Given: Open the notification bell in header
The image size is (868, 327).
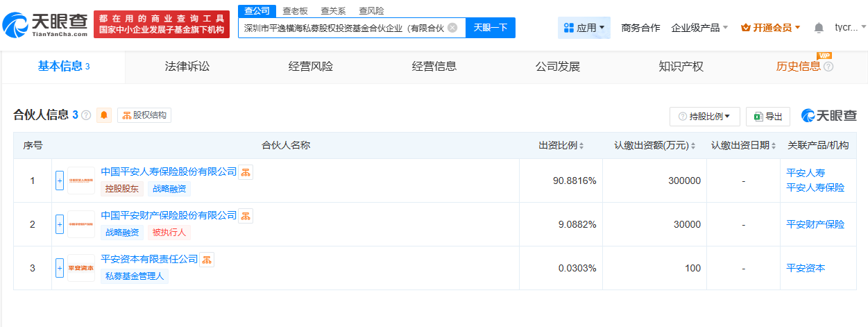Looking at the screenshot, I should click(x=819, y=28).
